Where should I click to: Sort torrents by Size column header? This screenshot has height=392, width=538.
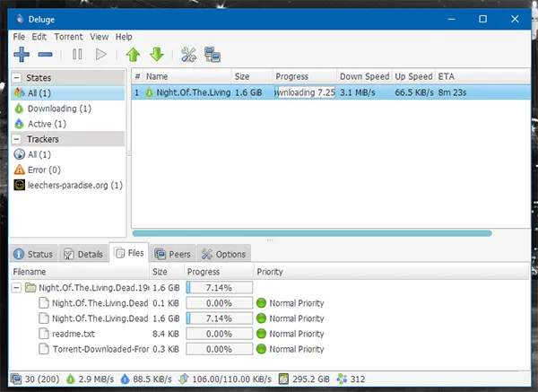252,76
